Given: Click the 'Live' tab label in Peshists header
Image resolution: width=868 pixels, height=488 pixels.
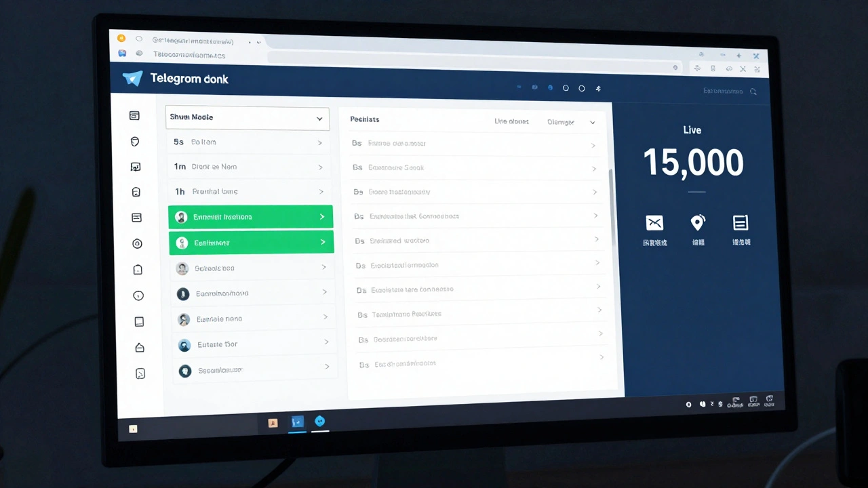Looking at the screenshot, I should click(511, 122).
